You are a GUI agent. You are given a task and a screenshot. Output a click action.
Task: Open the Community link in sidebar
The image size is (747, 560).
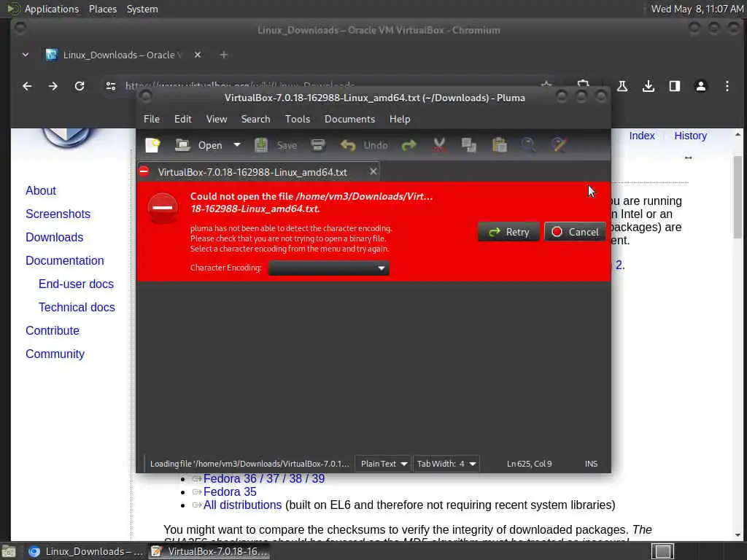pos(55,354)
